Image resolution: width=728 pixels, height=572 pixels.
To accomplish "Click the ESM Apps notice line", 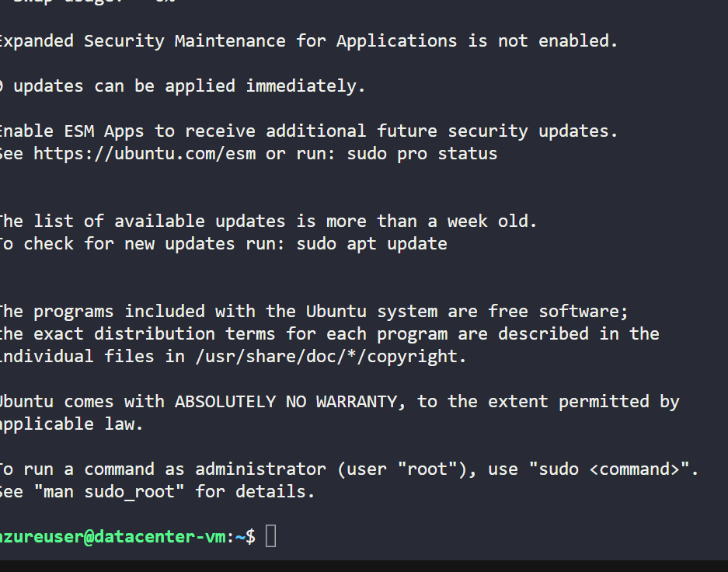I will (x=311, y=131).
